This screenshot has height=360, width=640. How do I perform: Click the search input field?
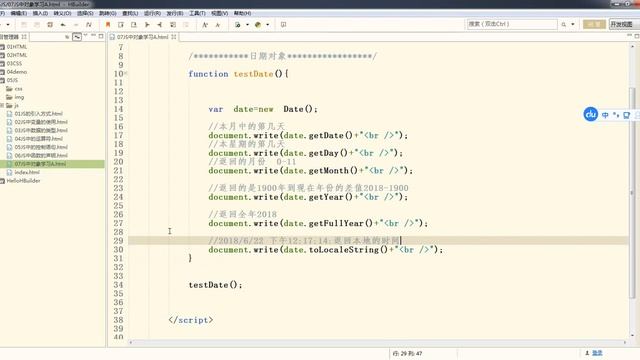point(512,24)
